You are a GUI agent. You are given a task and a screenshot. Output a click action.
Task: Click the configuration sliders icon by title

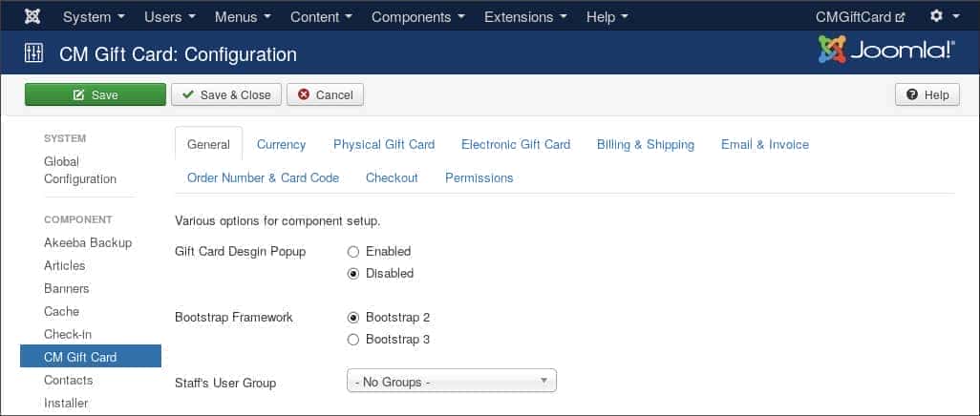pos(33,53)
